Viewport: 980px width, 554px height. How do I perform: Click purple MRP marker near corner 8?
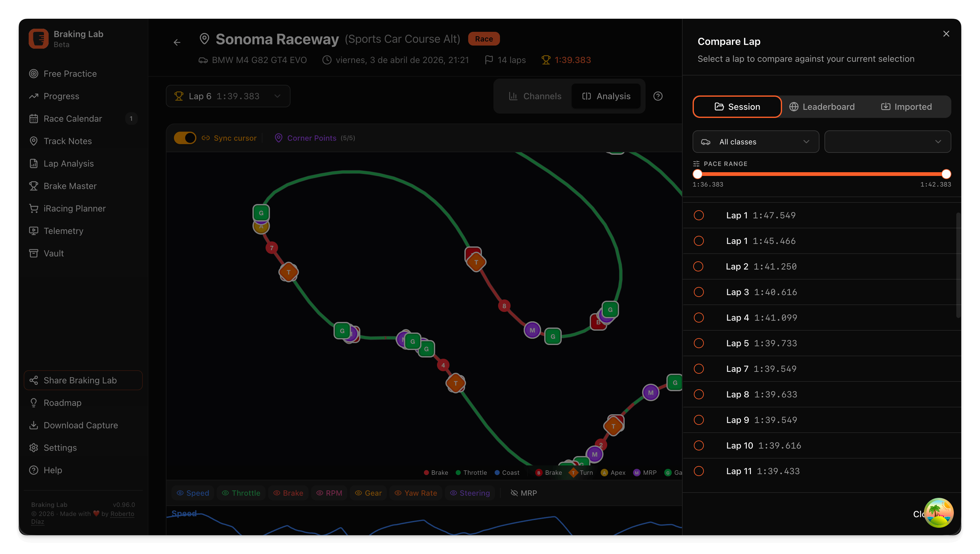pos(532,330)
